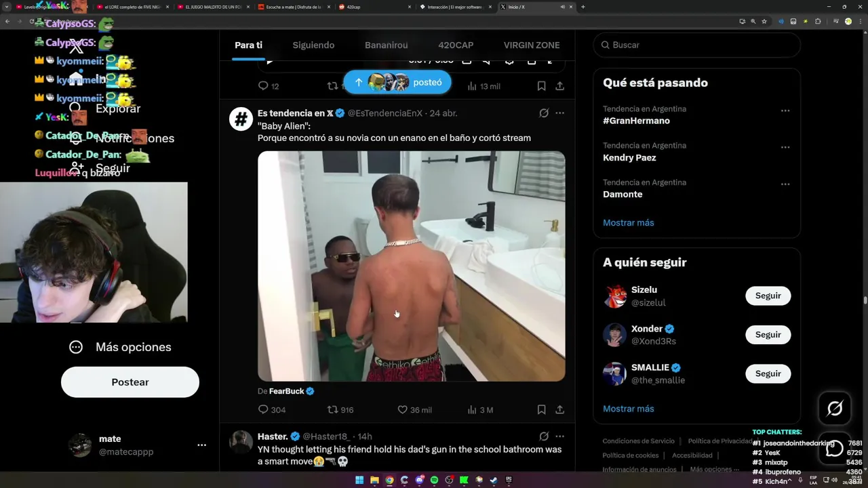The image size is (868, 488).
Task: Open the VIRGIN ZONE tab
Action: point(532,45)
